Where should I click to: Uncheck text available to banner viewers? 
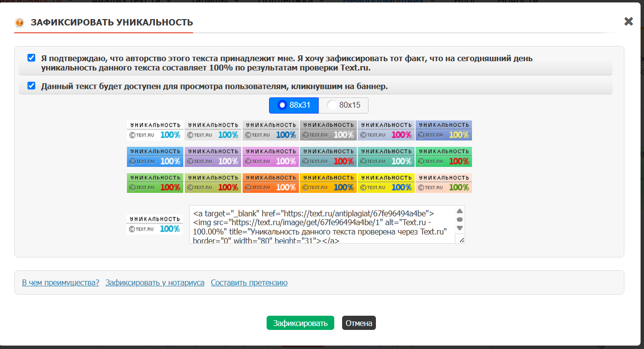pyautogui.click(x=31, y=86)
